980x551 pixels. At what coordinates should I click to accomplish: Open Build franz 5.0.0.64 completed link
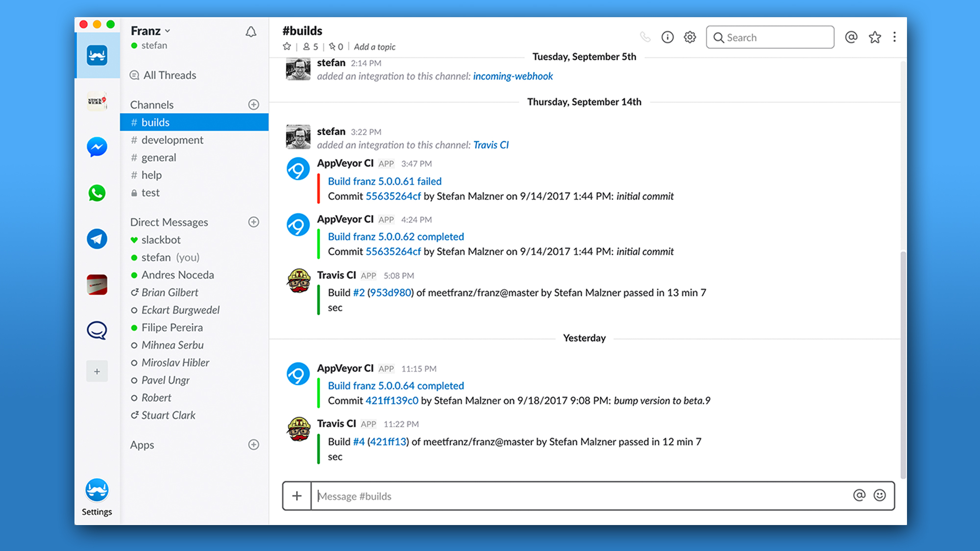point(396,386)
